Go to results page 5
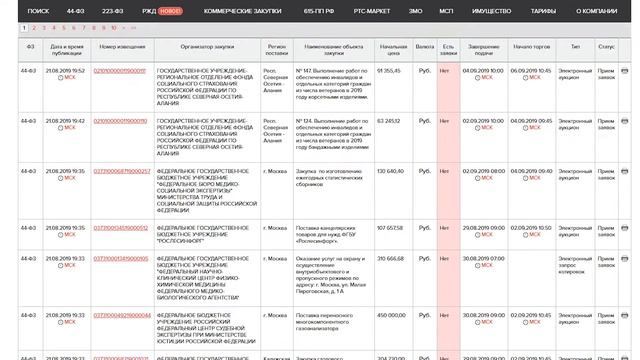 (x=64, y=28)
